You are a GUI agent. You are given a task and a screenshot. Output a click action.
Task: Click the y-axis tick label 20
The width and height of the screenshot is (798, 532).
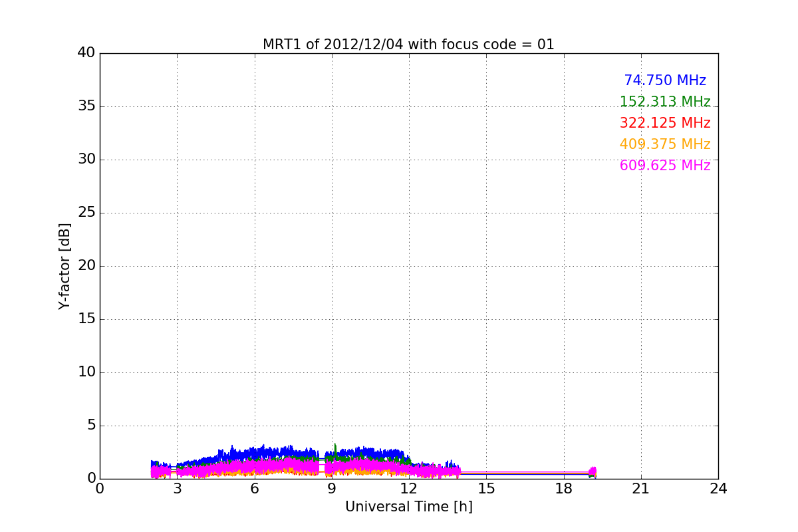(86, 266)
